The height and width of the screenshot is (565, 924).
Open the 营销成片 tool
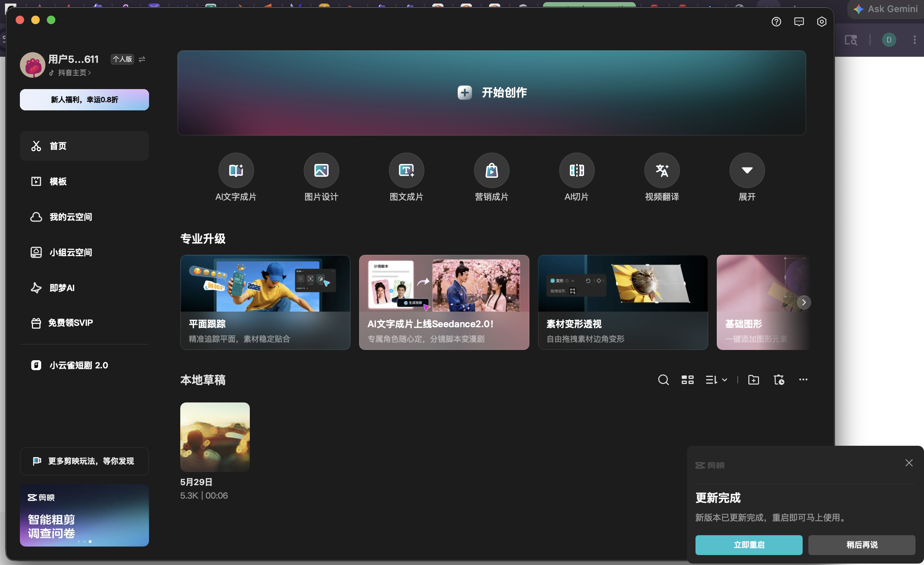coord(491,177)
